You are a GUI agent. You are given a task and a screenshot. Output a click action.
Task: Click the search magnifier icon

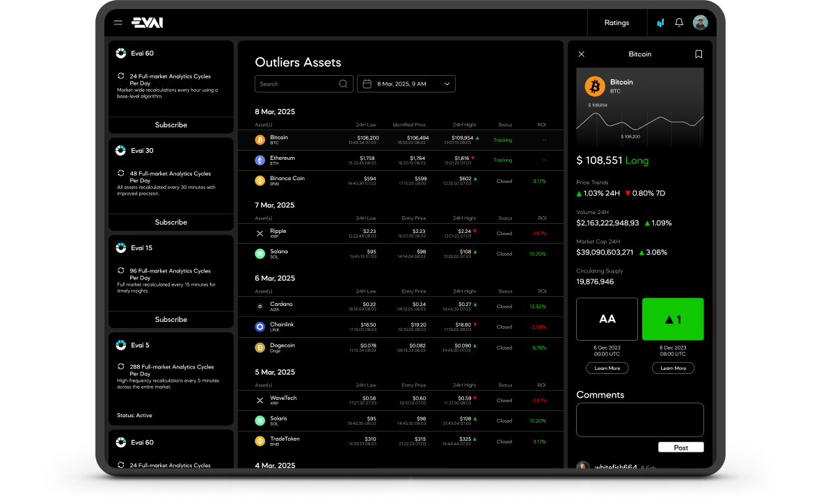tap(343, 83)
